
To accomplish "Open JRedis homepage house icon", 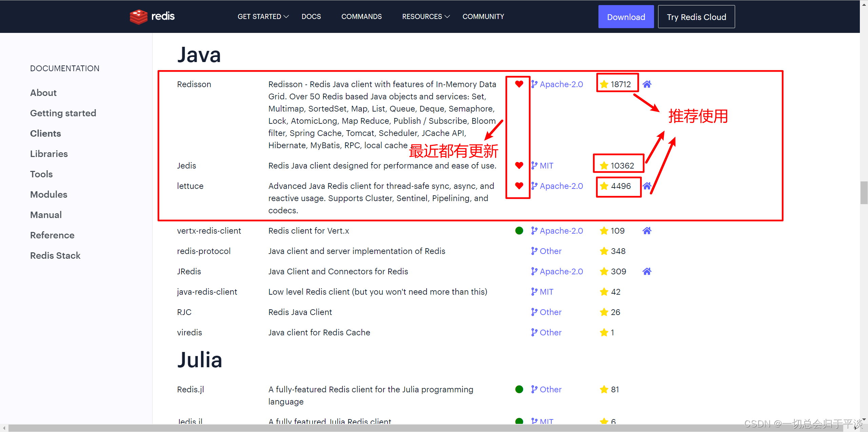I will point(647,272).
